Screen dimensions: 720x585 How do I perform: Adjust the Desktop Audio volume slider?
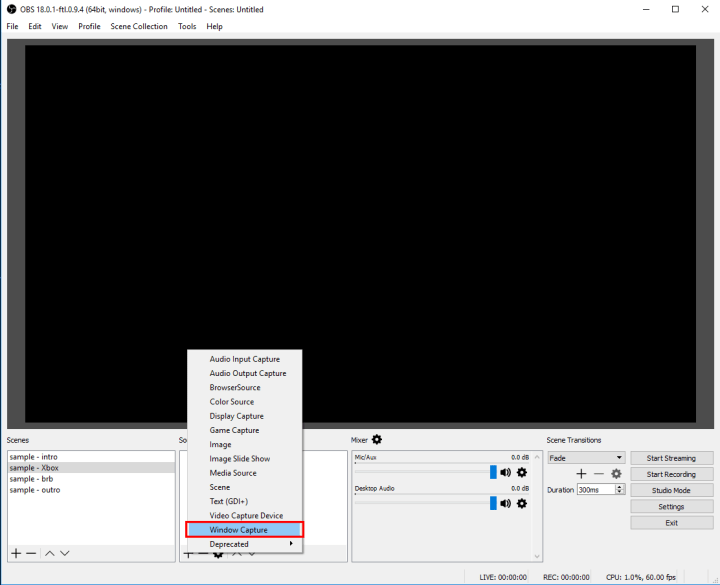tap(493, 503)
